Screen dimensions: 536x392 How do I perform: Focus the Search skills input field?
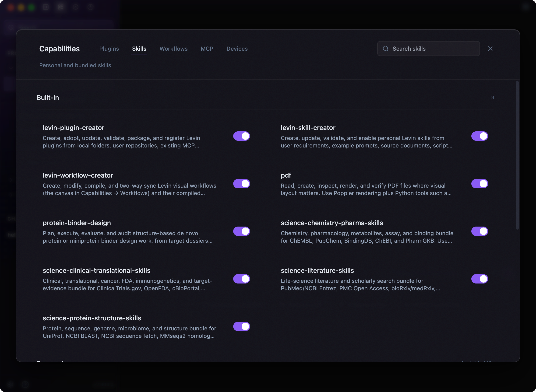click(x=428, y=49)
